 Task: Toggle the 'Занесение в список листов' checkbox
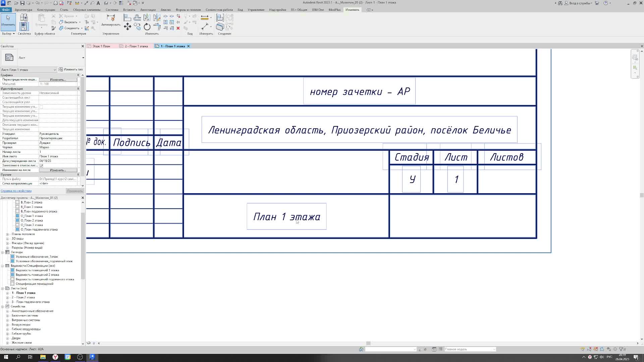pos(41,166)
